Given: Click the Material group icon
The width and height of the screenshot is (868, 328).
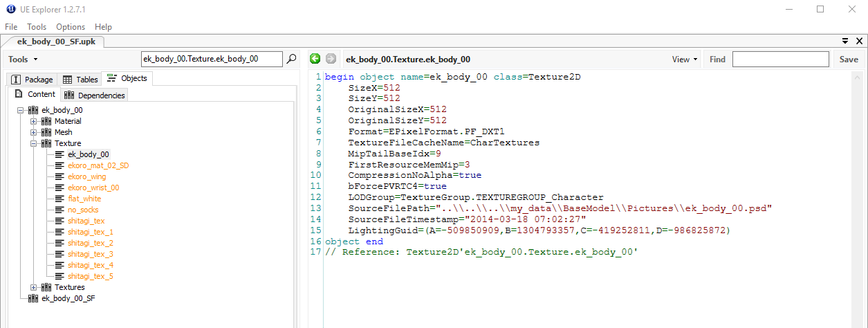Looking at the screenshot, I should point(46,121).
